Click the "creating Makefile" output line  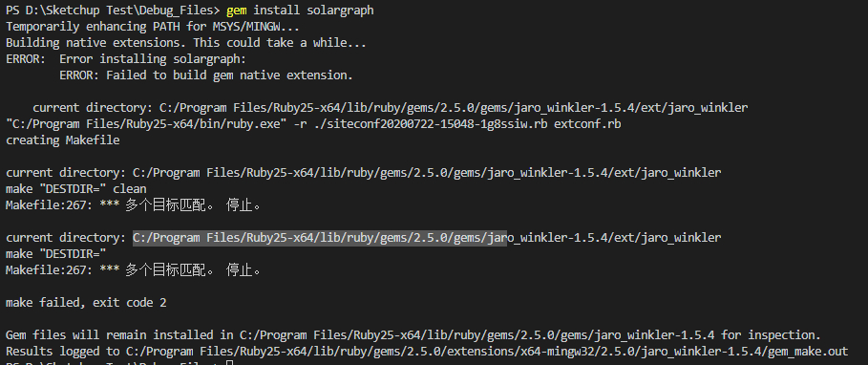pos(63,140)
